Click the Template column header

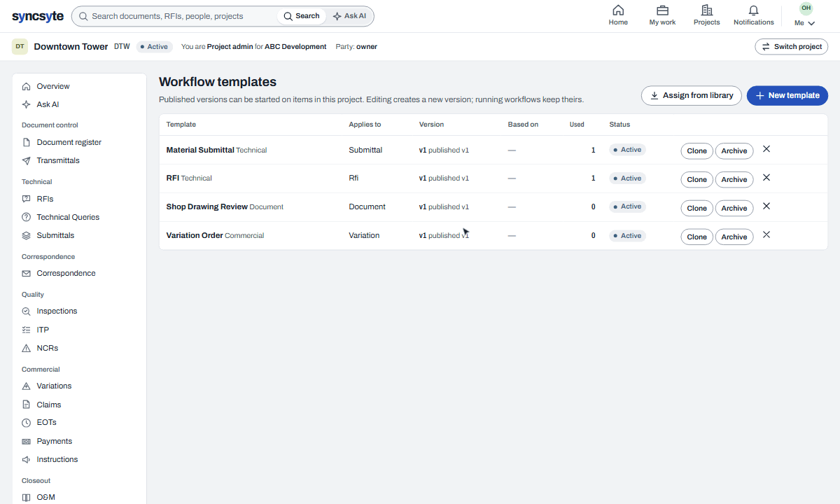point(181,125)
